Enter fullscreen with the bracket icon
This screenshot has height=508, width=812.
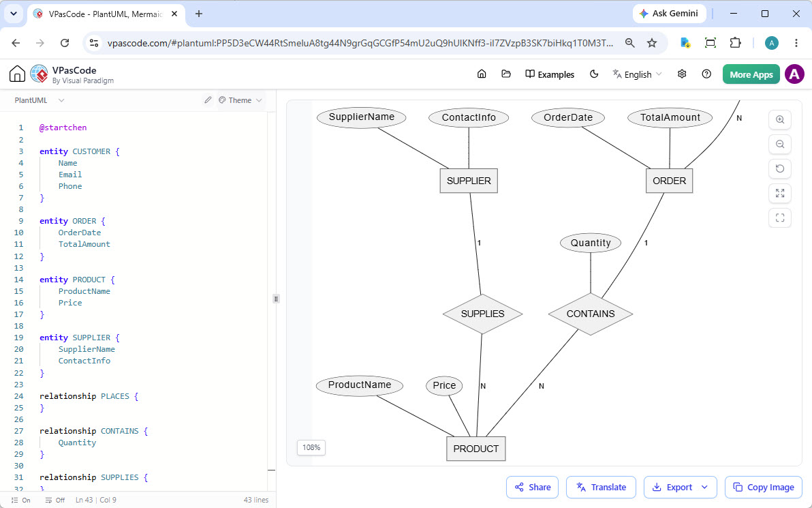tap(780, 218)
